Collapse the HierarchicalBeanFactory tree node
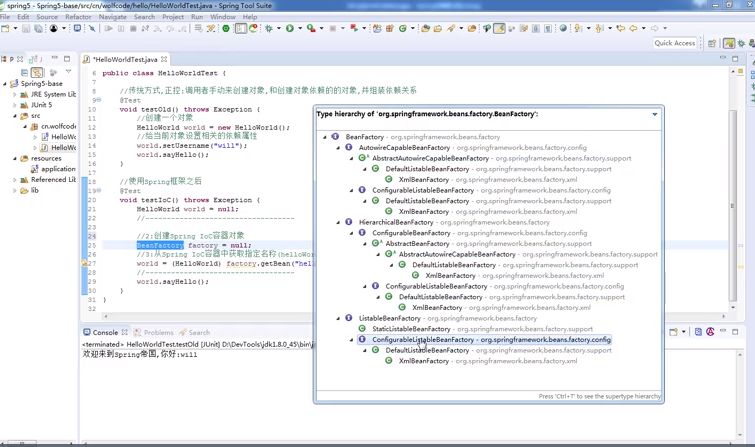Image resolution: width=755 pixels, height=447 pixels. [x=338, y=222]
